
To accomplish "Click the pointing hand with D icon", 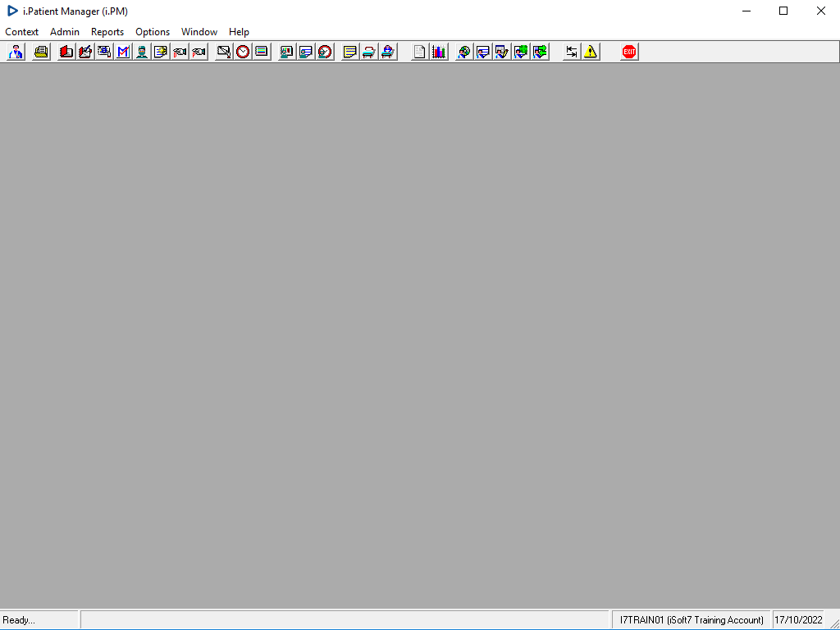I will point(180,52).
